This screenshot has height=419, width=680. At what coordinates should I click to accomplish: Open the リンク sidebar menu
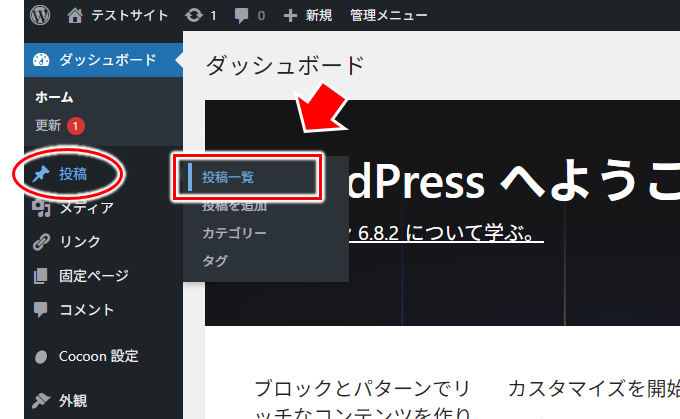[x=80, y=242]
